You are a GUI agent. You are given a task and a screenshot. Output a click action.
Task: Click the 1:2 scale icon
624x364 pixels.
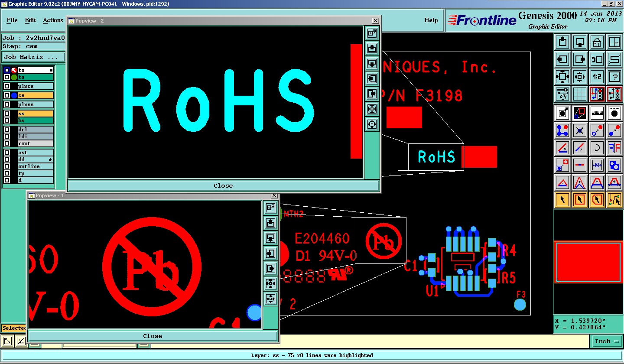597,77
